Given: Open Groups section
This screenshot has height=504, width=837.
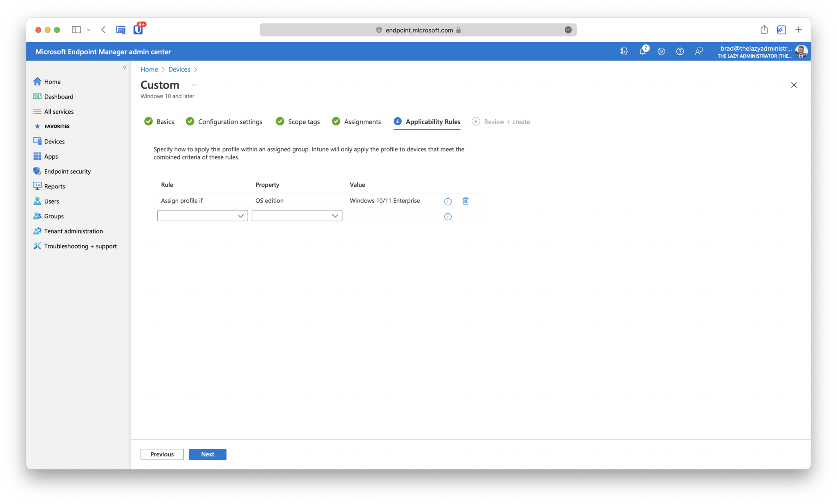Looking at the screenshot, I should (x=49, y=216).
